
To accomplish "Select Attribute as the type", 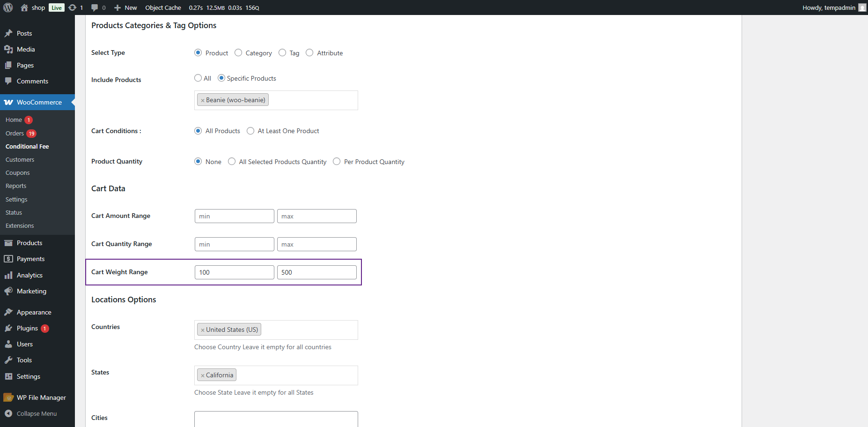I will click(309, 52).
